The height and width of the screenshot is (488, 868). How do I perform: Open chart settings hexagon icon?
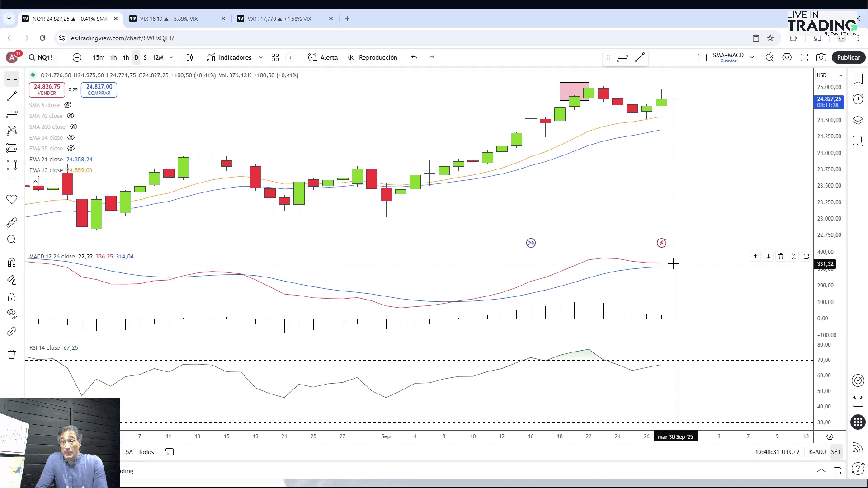tap(787, 57)
